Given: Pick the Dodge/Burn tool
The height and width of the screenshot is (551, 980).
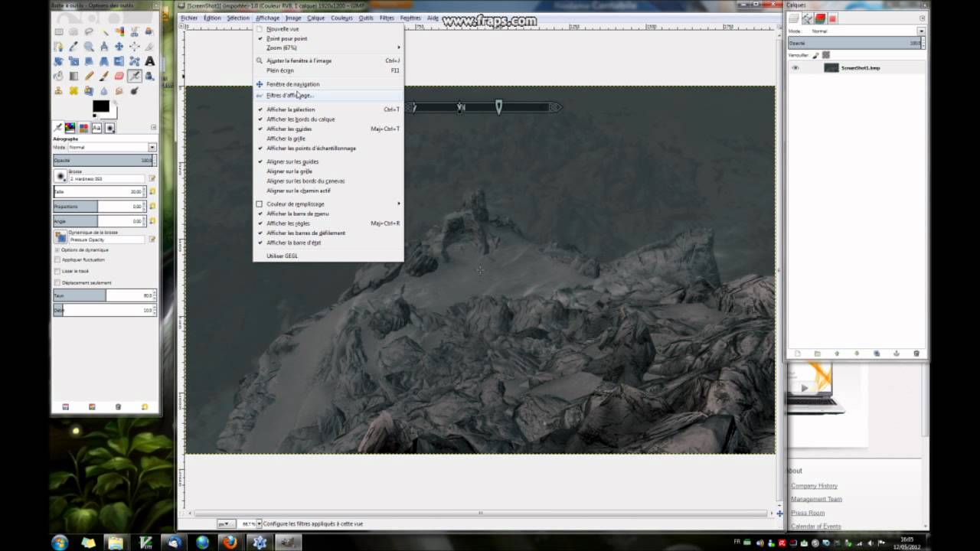Looking at the screenshot, I should click(x=135, y=90).
